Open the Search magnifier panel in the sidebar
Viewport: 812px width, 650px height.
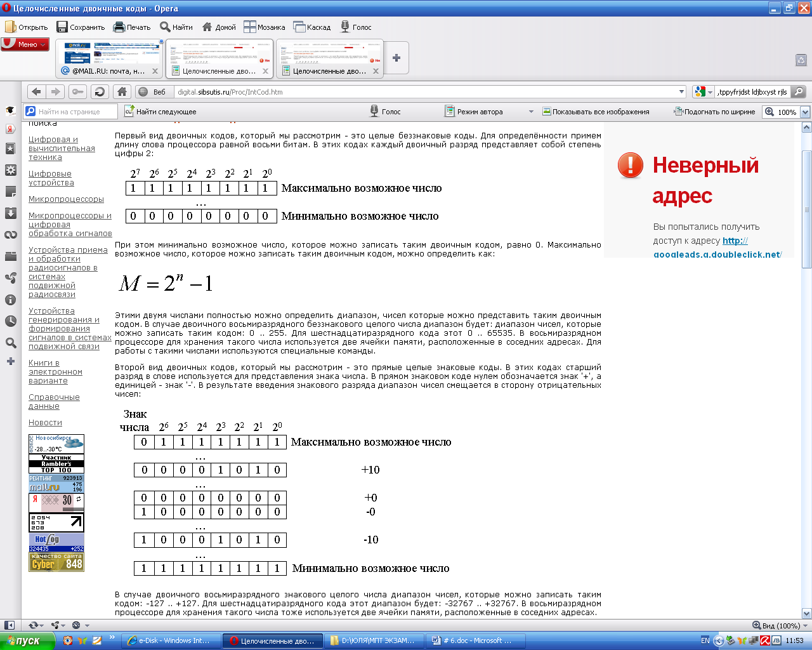point(11,343)
